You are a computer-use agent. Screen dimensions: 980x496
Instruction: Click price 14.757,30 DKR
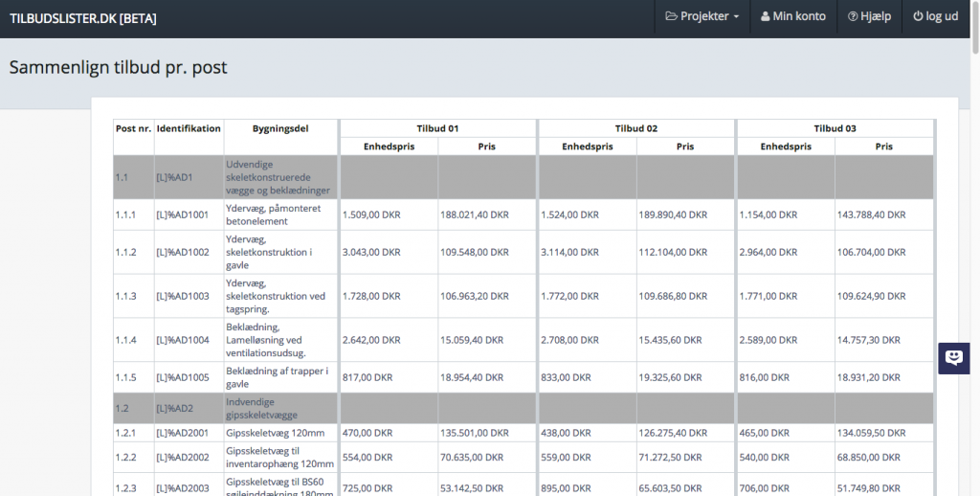869,340
